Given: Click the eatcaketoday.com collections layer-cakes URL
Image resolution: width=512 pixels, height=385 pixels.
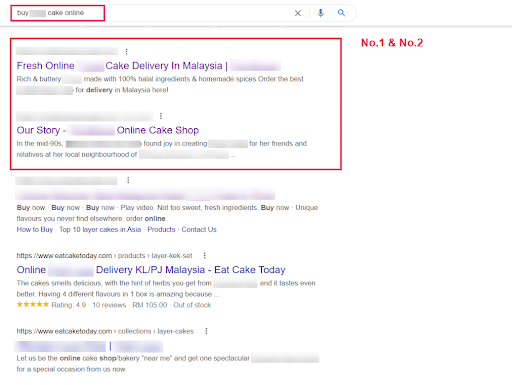Looking at the screenshot, I should click(105, 331).
